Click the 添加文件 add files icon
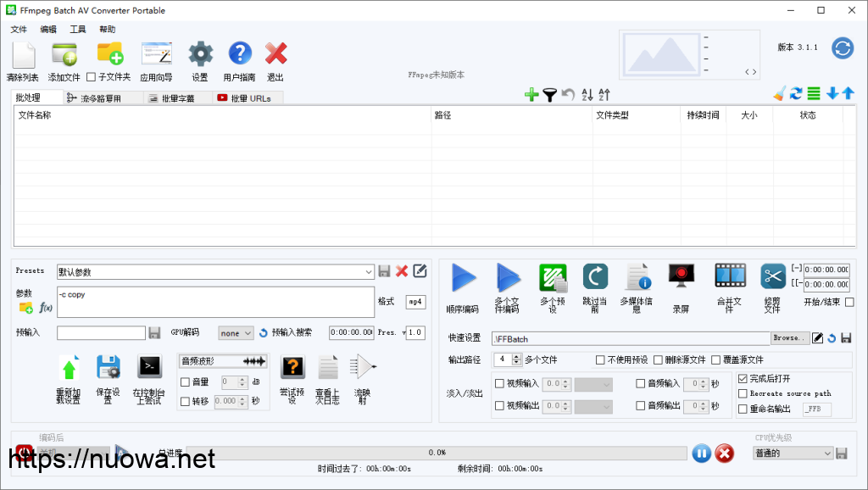The width and height of the screenshot is (868, 490). click(x=64, y=56)
